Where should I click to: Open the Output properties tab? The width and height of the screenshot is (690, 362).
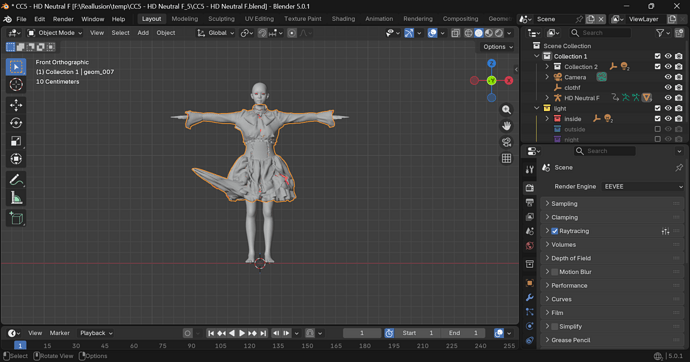click(530, 202)
